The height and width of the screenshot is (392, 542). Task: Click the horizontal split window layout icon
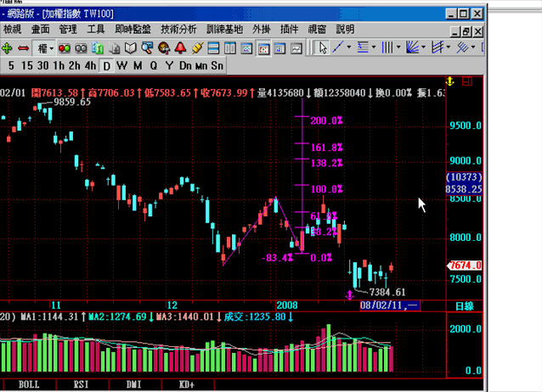click(214, 48)
